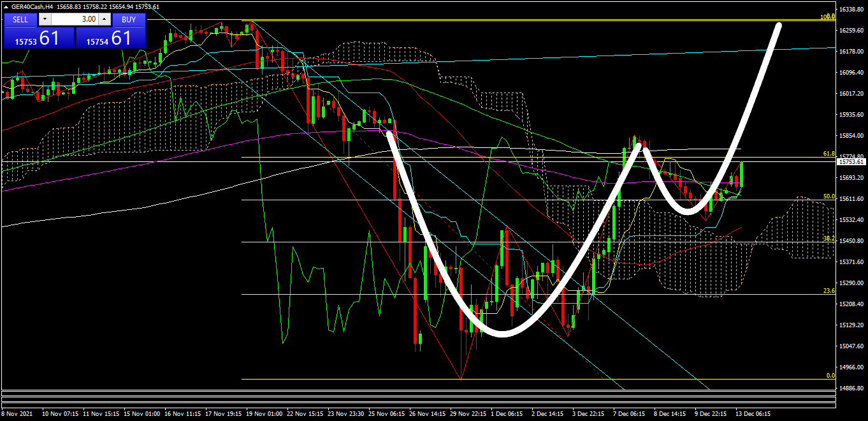The height and width of the screenshot is (421, 868).
Task: Select the 61.8 Fibonacci level label
Action: (x=828, y=154)
